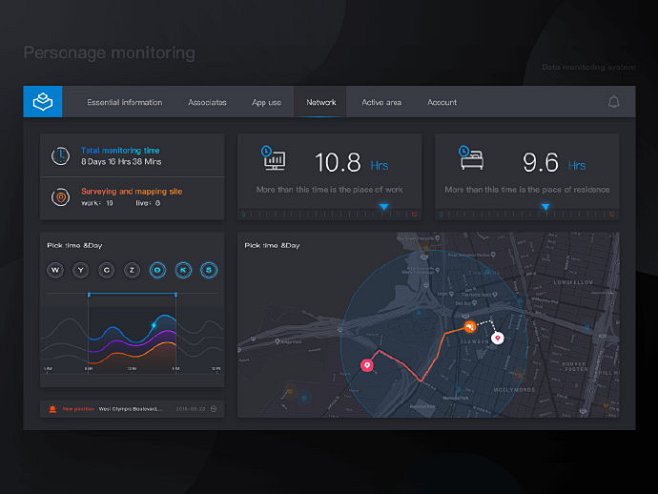Toggle the Y day circle
Viewport: 658px width, 494px height.
point(81,270)
